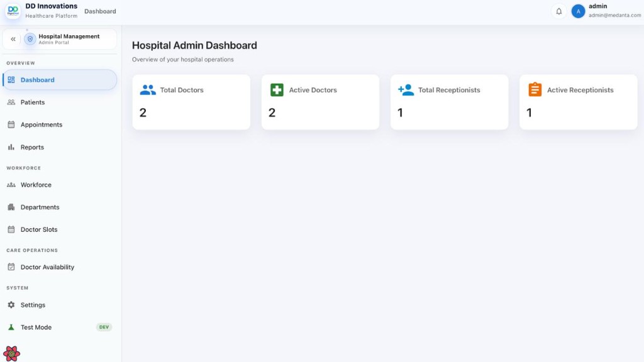This screenshot has height=362, width=644.
Task: Open Doctor Availability
Action: (x=60, y=266)
